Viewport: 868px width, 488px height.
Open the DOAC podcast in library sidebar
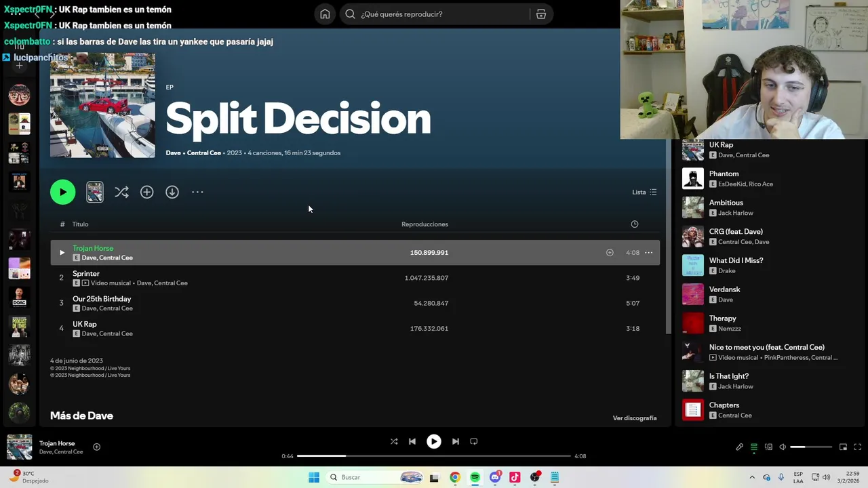(19, 297)
